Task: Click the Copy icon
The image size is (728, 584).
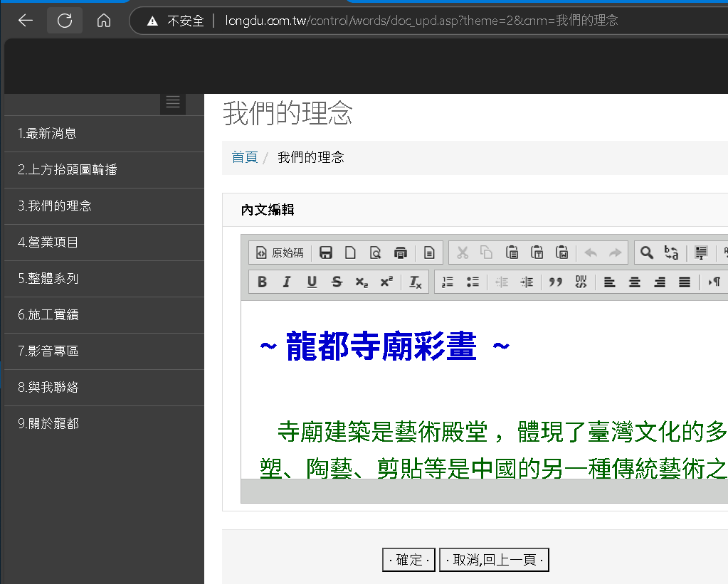Action: click(x=487, y=253)
